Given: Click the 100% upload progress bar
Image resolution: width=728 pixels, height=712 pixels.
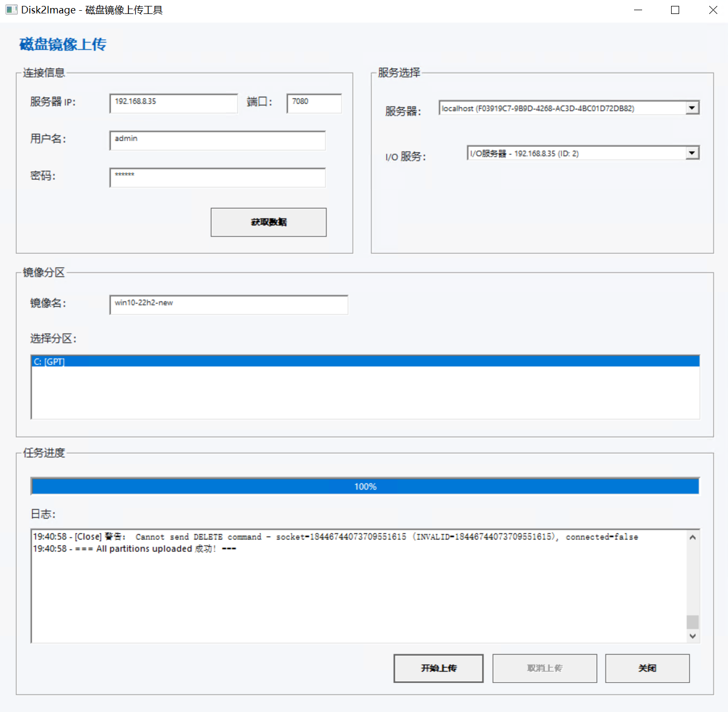Looking at the screenshot, I should tap(365, 486).
